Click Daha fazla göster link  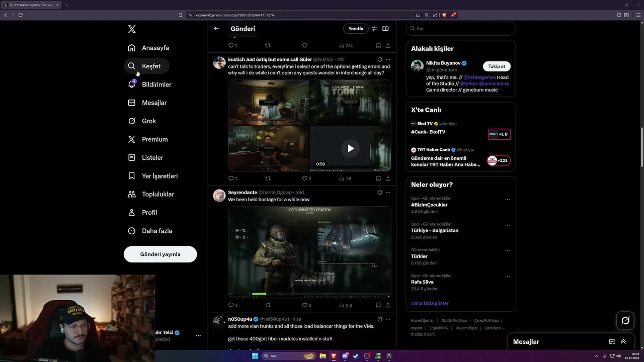click(430, 303)
